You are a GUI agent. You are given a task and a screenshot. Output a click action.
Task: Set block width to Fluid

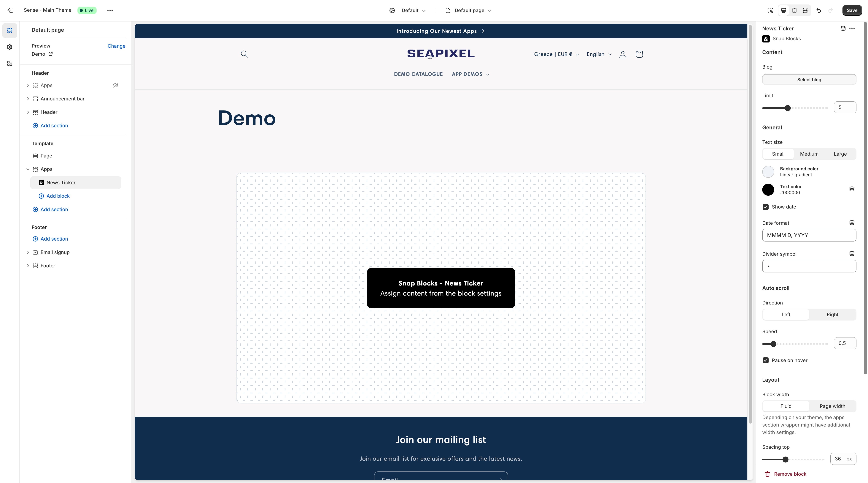coord(786,406)
